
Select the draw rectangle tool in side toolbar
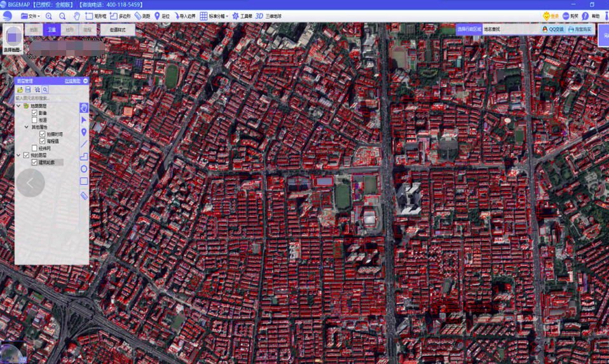pos(84,181)
